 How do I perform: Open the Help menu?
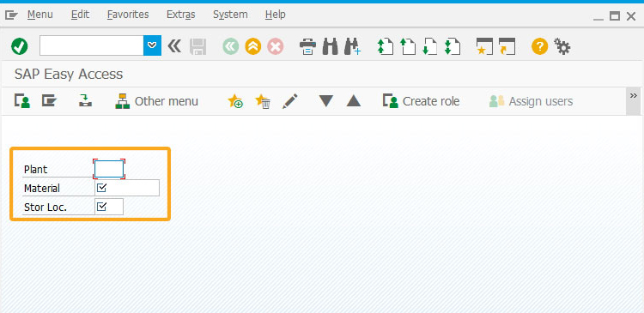(x=275, y=15)
